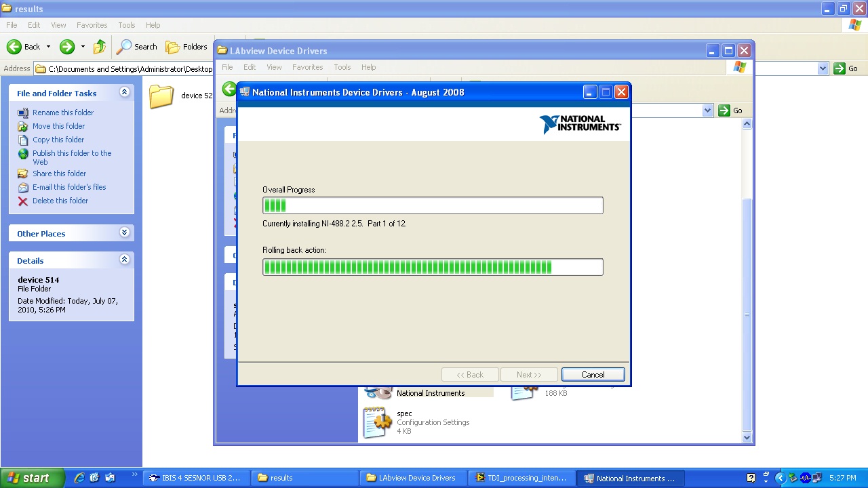Click the system tray clock 5:27 PM
This screenshot has height=488, width=868.
tap(842, 478)
